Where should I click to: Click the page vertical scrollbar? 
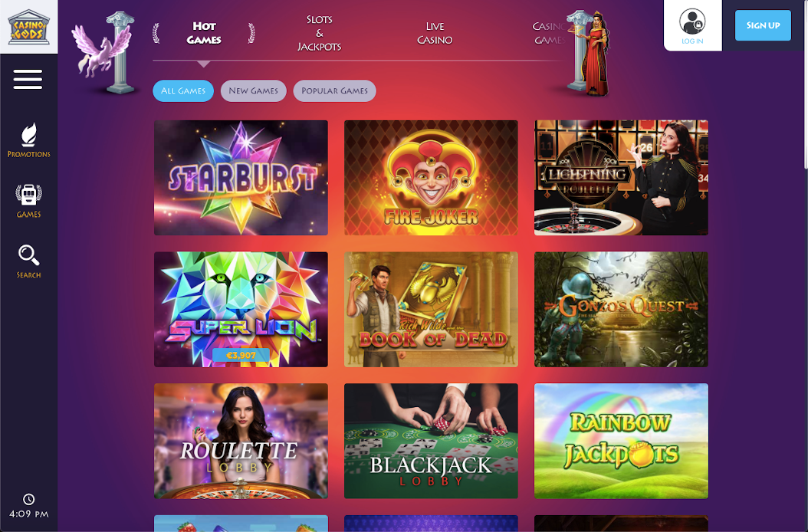coord(806,84)
